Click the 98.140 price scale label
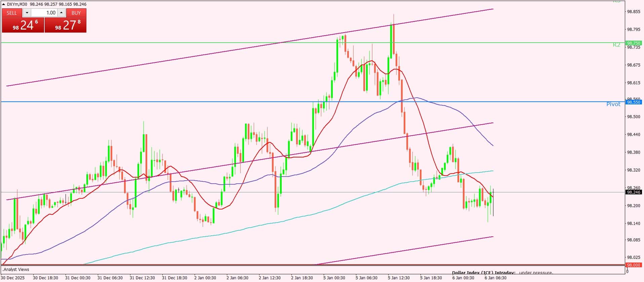The height and width of the screenshot is (282, 644). [634, 224]
